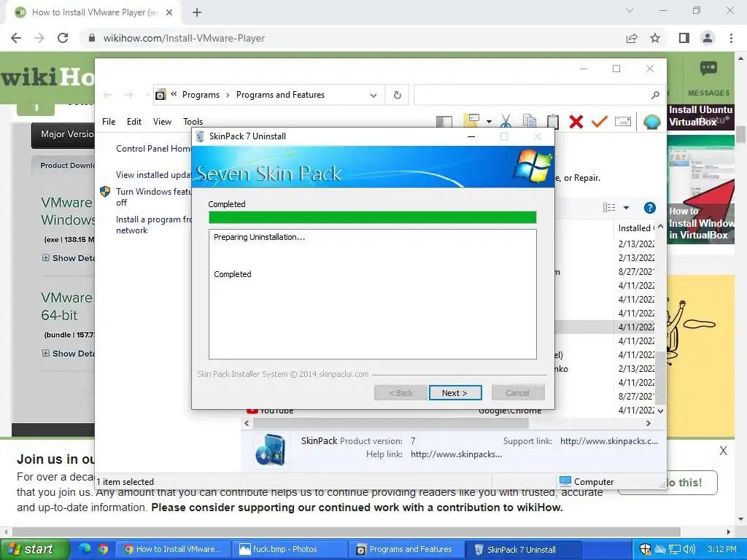Screen dimensions: 747x560
Task: Open the File menu in Programs and Features
Action: click(109, 122)
